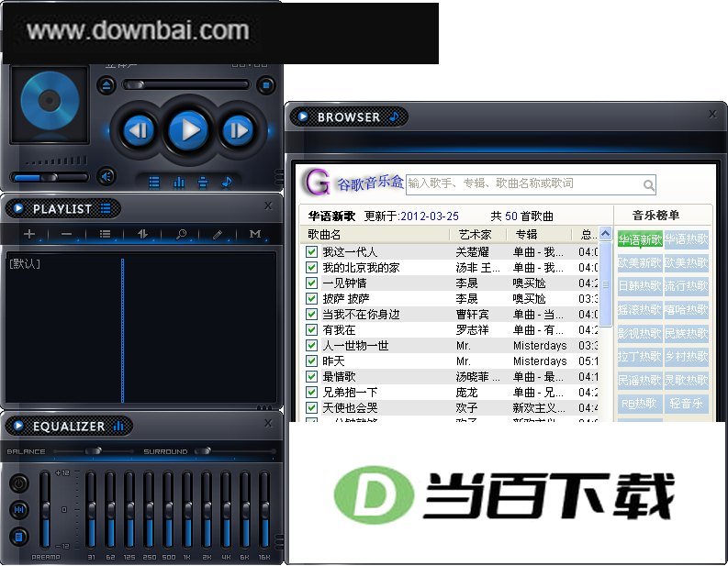Uncheck song 一见钟情

pos(311,283)
